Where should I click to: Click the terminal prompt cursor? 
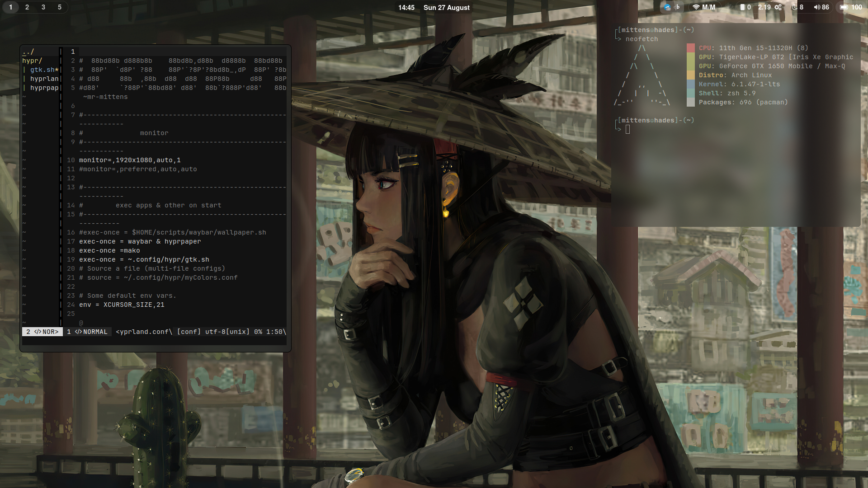(x=627, y=129)
